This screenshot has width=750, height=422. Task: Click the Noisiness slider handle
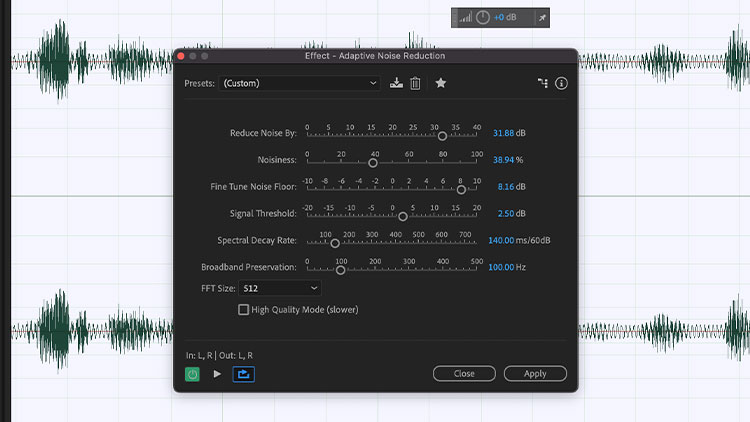373,163
